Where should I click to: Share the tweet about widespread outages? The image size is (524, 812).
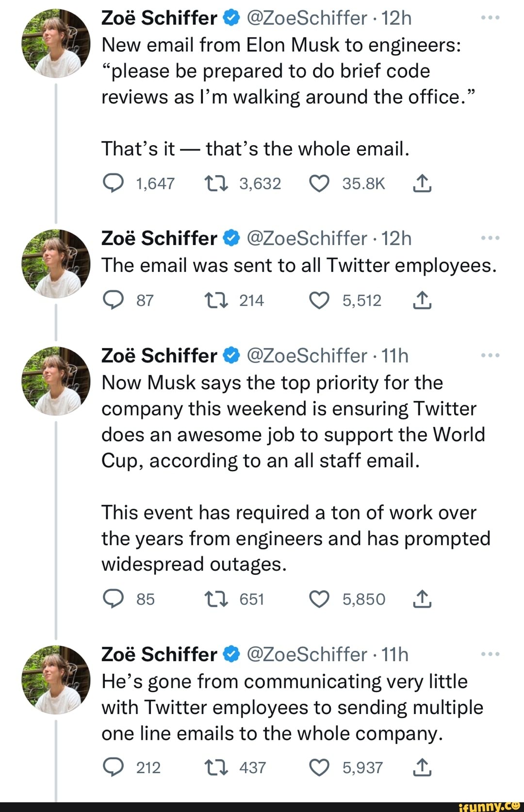[423, 599]
